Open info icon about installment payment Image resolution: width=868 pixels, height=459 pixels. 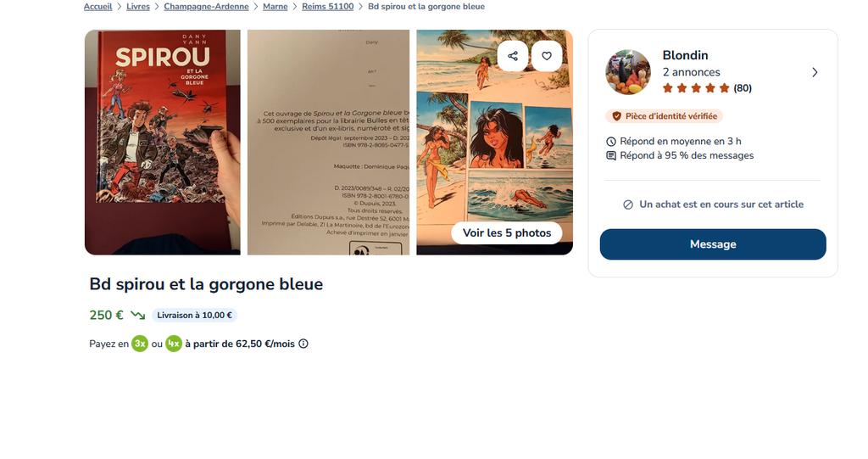[x=303, y=344]
